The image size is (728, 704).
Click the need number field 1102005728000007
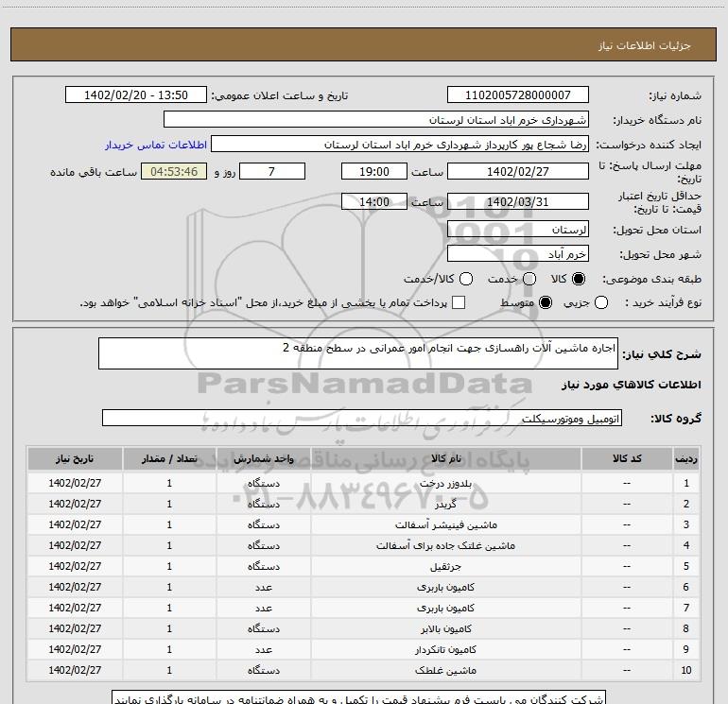coord(518,94)
